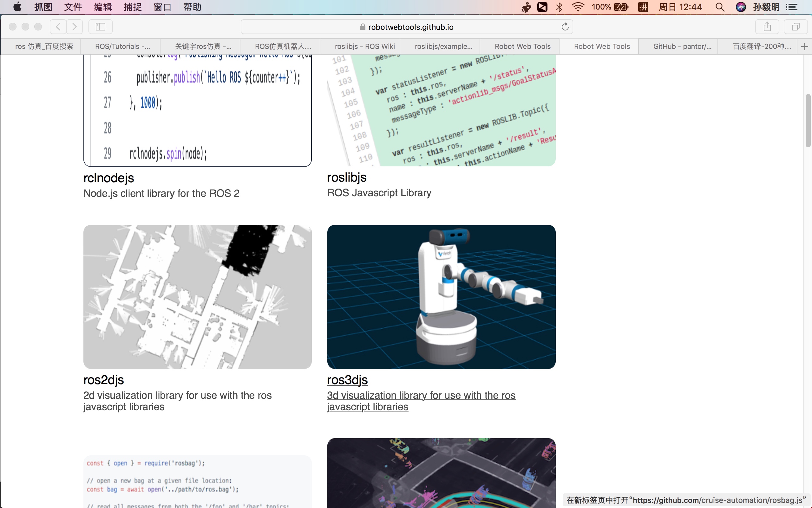Click the page vertical scrollbar thumb
The image size is (812, 508).
click(808, 121)
